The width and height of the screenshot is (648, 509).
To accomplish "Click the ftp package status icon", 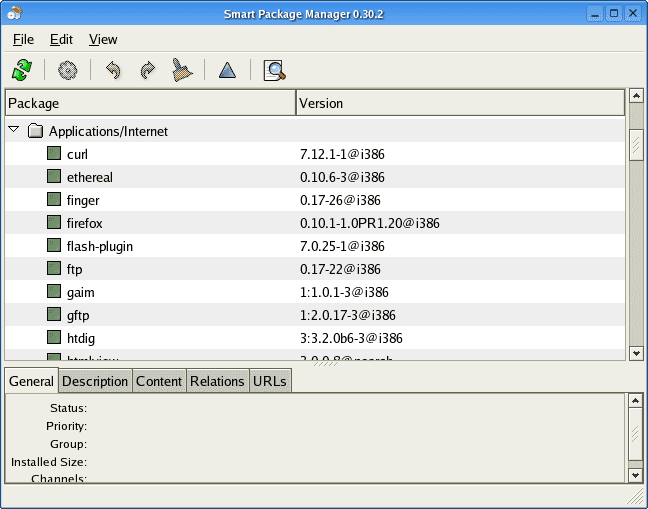I will [x=54, y=269].
